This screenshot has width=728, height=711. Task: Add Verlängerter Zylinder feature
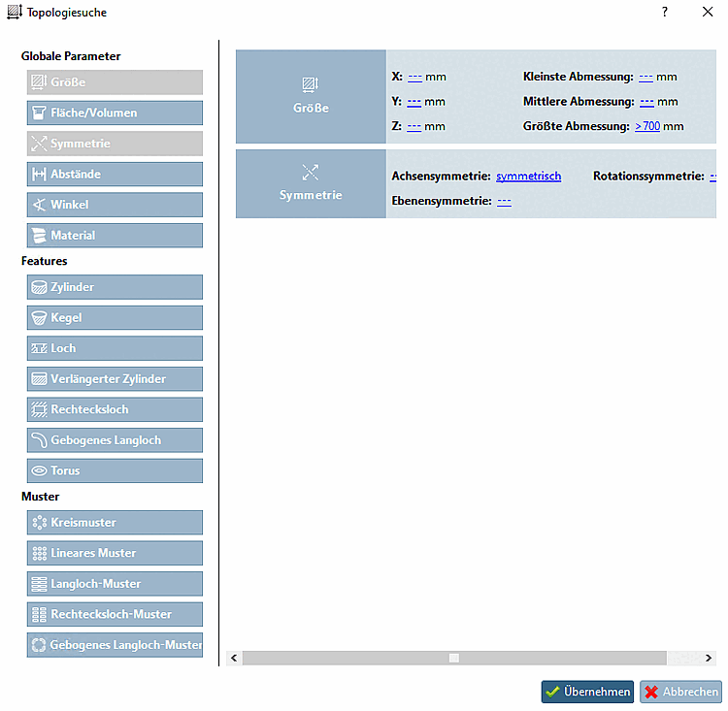(x=115, y=379)
